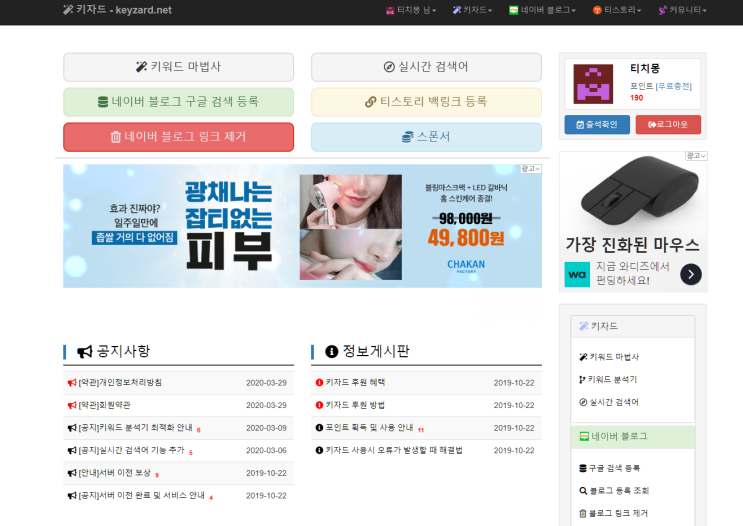Open the 실시간 검색어 button
This screenshot has height=526, width=743.
[426, 67]
